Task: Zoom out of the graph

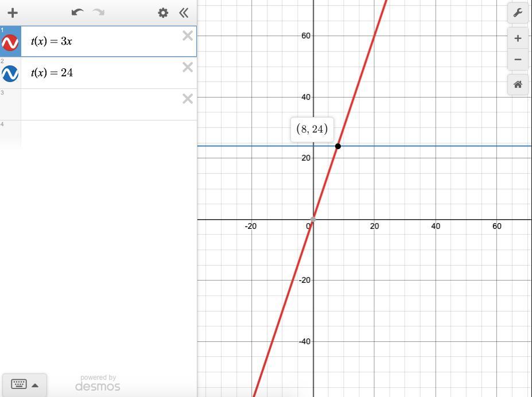Action: pos(518,59)
